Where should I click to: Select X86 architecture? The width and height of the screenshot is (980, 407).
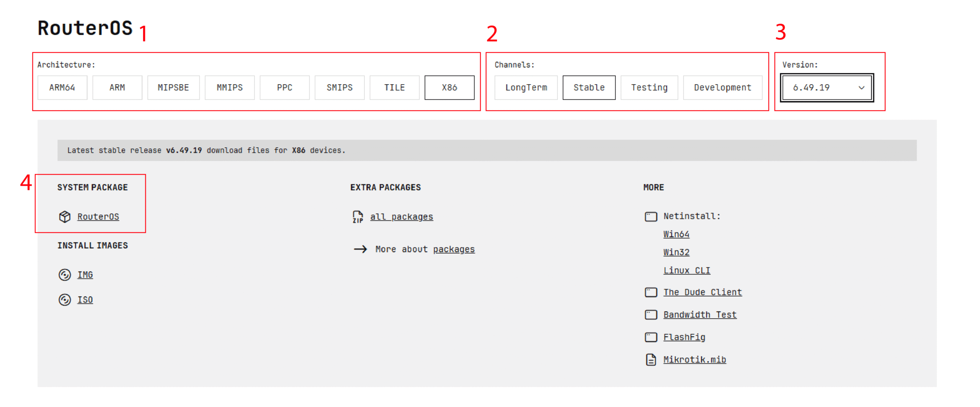[449, 88]
